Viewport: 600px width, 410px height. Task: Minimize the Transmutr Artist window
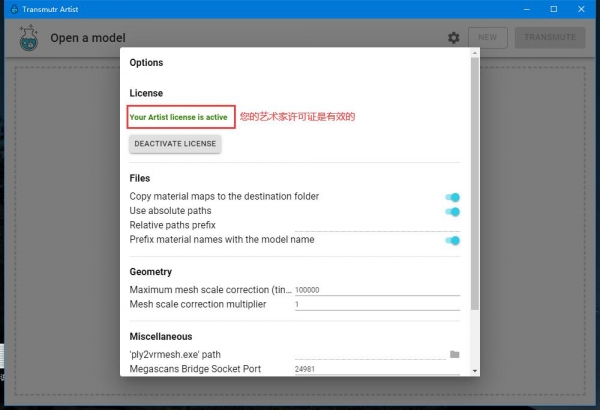527,9
